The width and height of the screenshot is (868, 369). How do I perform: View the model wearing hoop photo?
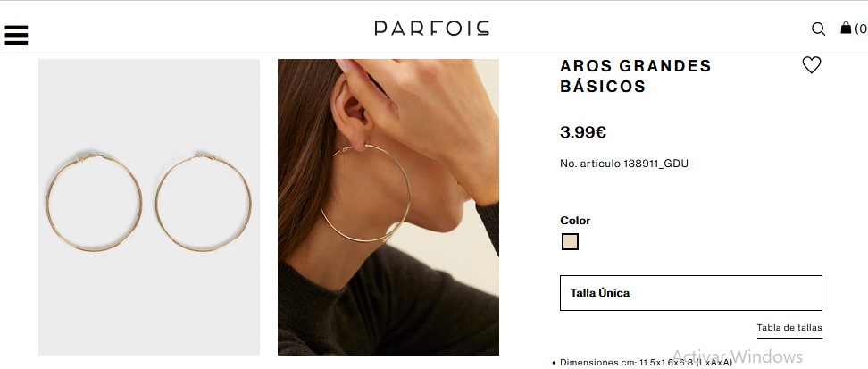coord(388,207)
